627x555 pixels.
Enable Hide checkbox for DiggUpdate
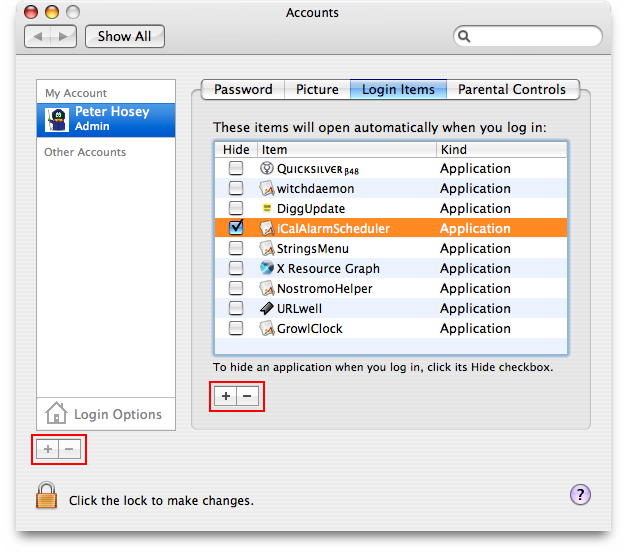point(236,208)
